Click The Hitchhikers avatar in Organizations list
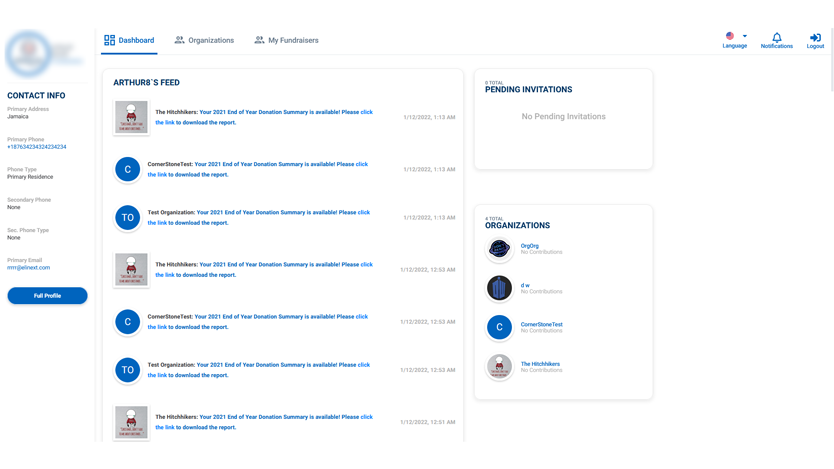 click(499, 367)
